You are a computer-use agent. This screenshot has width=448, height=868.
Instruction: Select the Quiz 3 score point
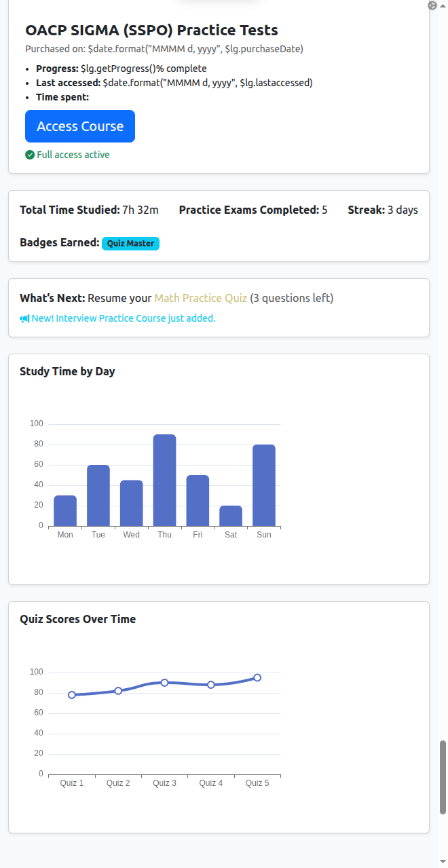point(164,683)
